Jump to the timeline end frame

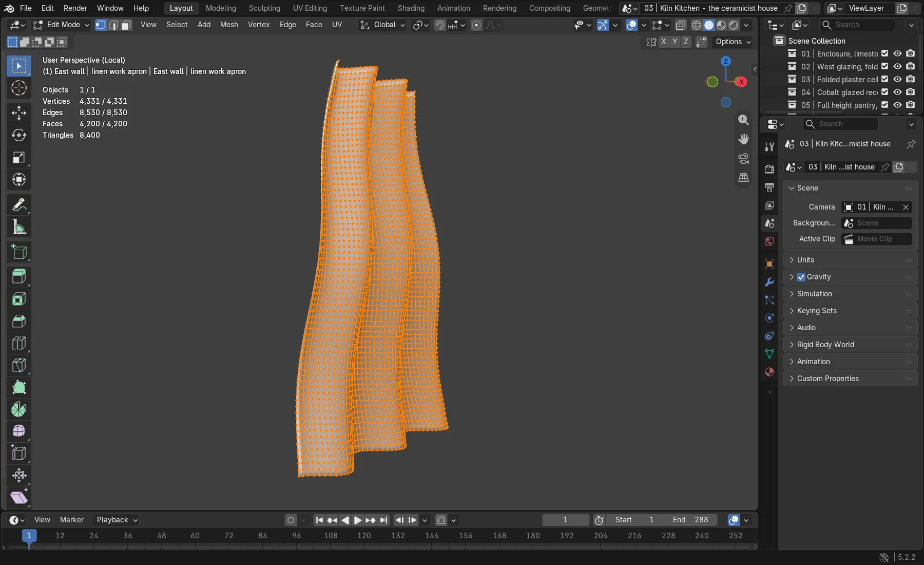[x=383, y=520]
